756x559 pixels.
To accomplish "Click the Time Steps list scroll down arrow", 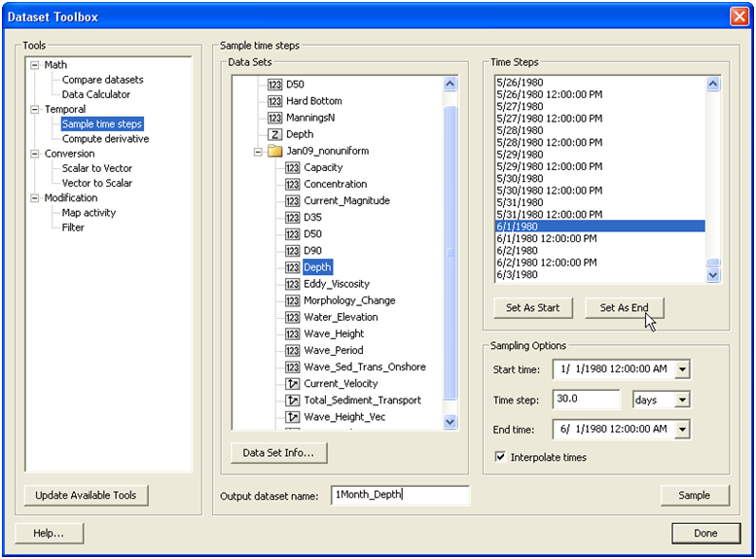I will point(713,275).
